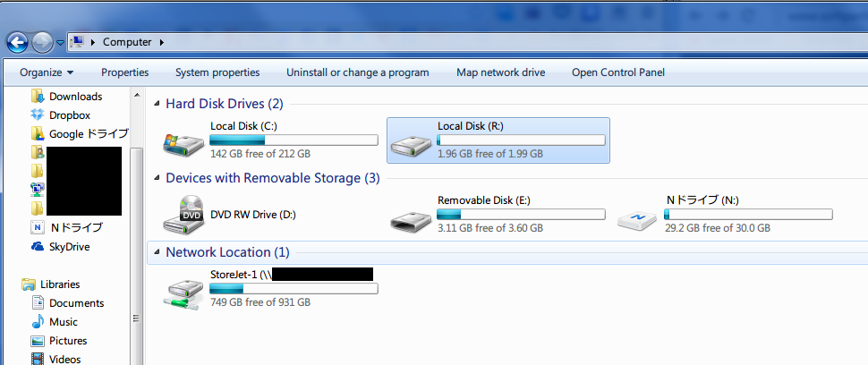
Task: Open SkyDrive in the sidebar
Action: (x=69, y=247)
